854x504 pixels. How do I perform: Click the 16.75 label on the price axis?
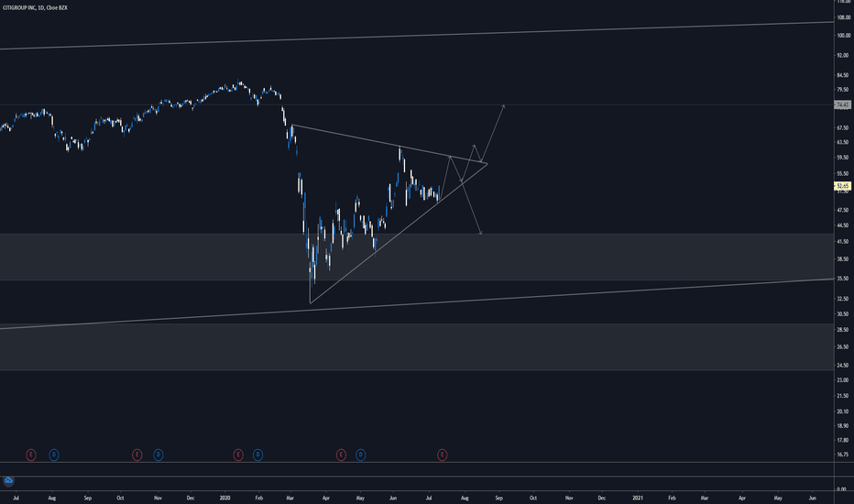click(x=843, y=455)
